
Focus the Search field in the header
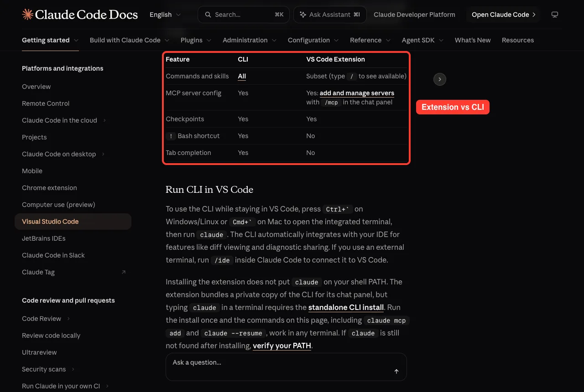244,15
